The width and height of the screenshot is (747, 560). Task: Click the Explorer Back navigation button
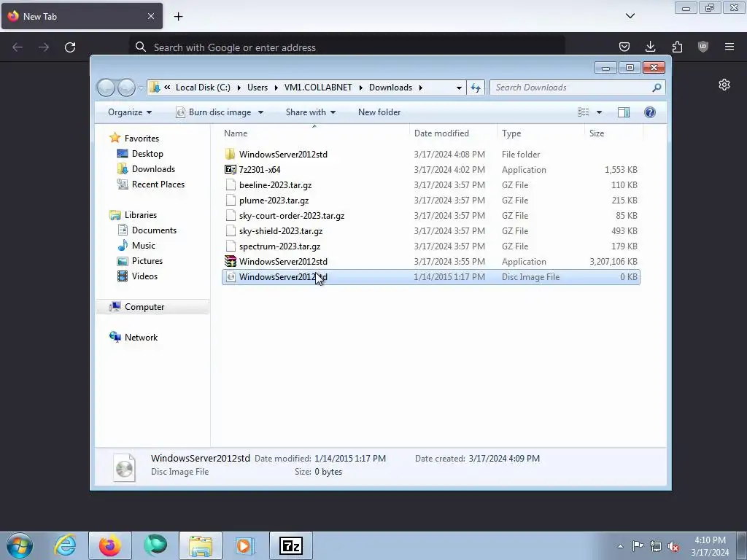pos(106,87)
